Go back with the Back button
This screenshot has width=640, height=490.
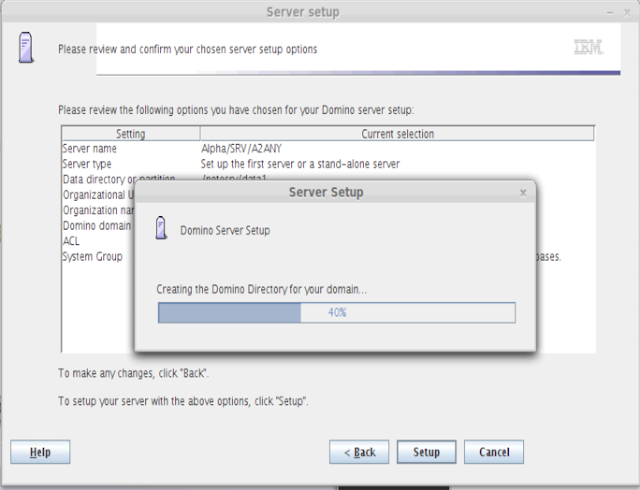(359, 452)
